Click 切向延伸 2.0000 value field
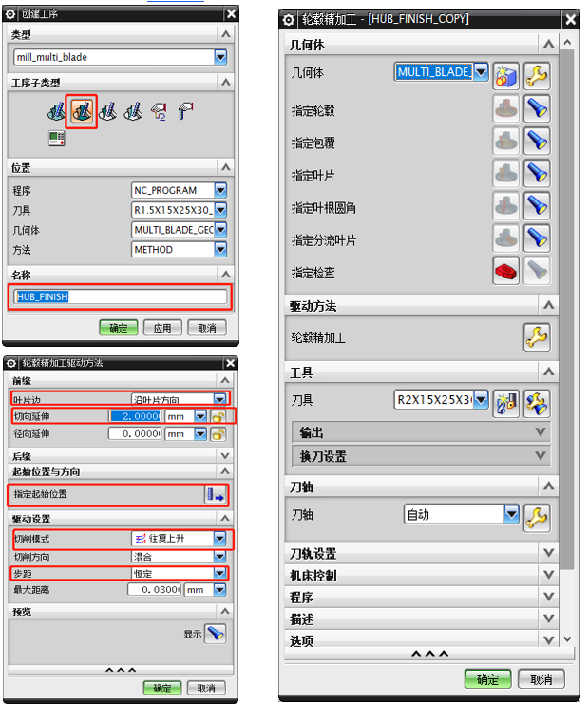 point(135,416)
